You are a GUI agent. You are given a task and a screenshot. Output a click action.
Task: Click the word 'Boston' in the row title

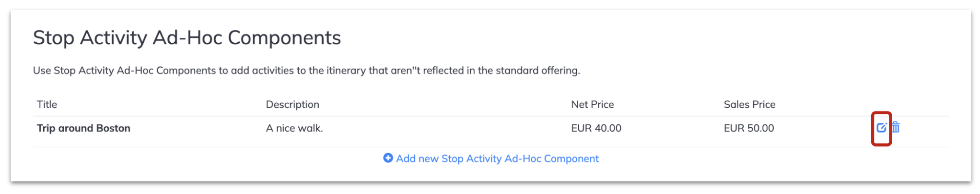point(113,128)
